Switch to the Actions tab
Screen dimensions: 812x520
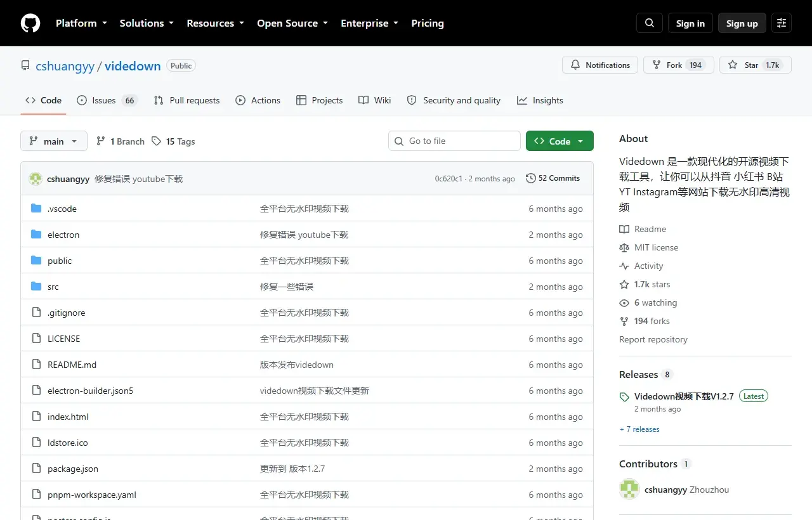(258, 100)
